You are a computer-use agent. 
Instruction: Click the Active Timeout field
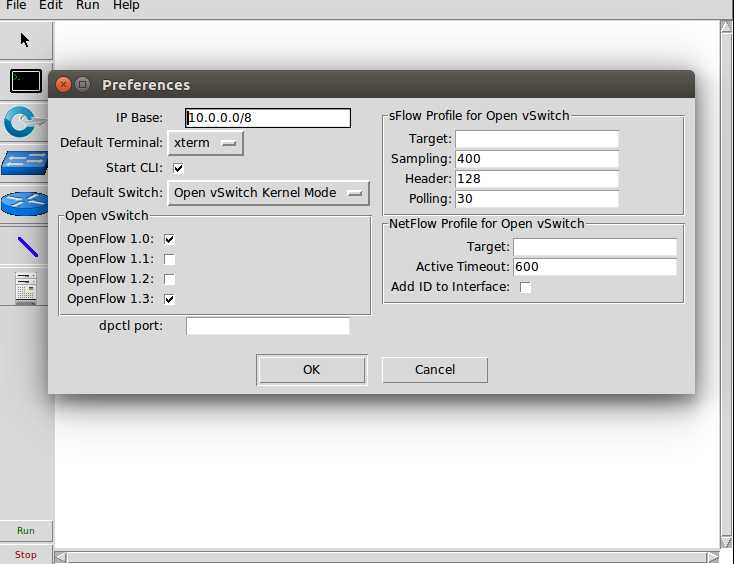595,267
